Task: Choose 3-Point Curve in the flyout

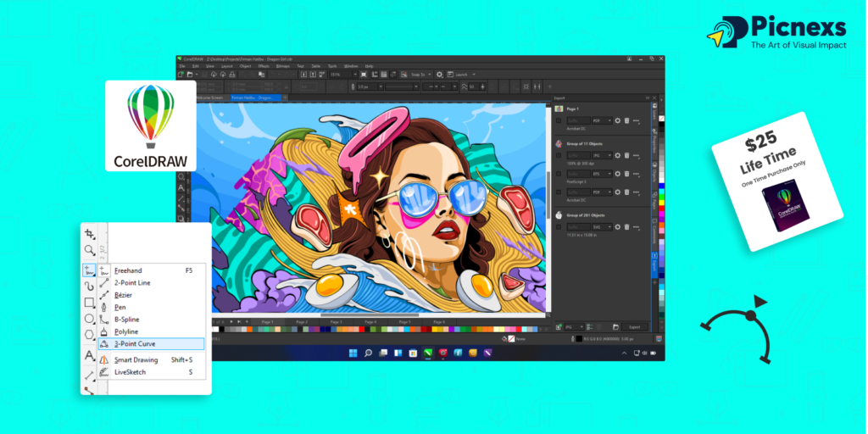Action: (x=151, y=344)
